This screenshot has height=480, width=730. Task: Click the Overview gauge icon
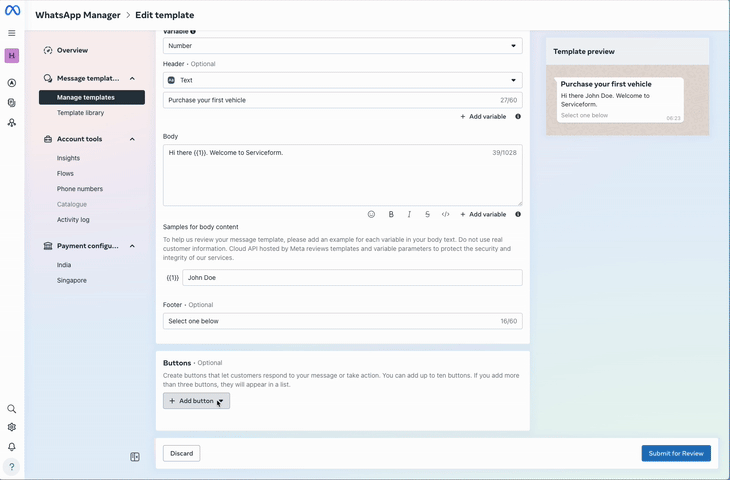[47, 50]
